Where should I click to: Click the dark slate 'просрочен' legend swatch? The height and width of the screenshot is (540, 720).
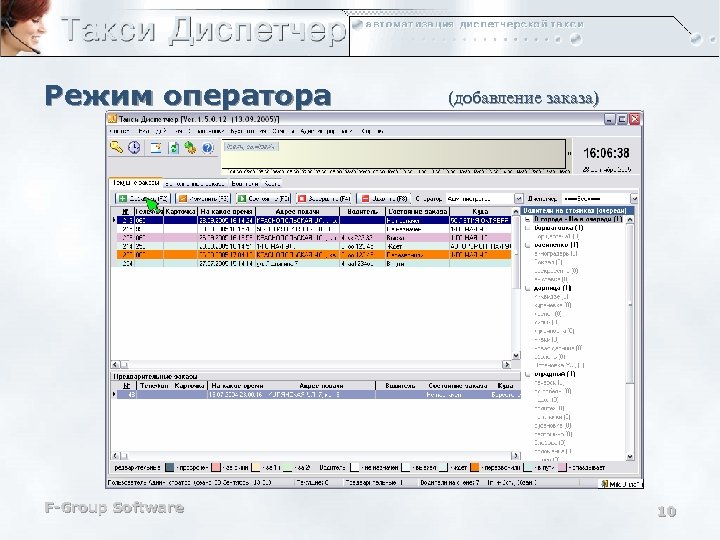(169, 467)
